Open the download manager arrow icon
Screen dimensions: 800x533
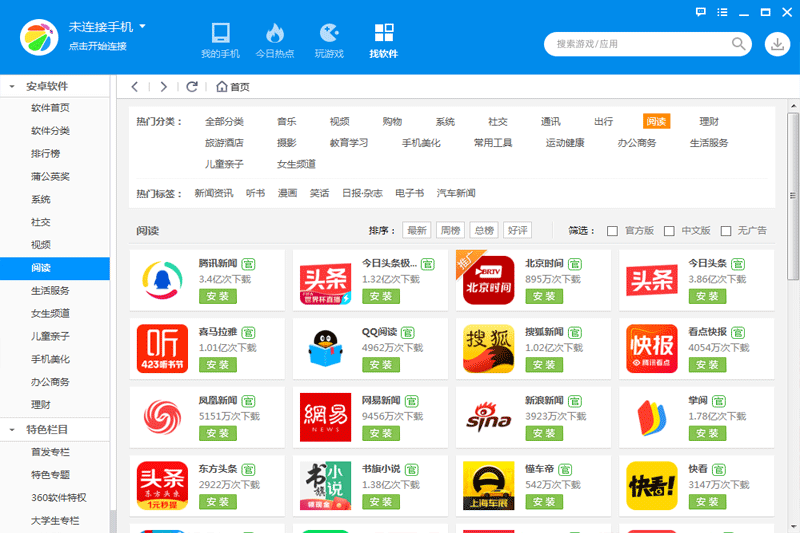(x=777, y=44)
